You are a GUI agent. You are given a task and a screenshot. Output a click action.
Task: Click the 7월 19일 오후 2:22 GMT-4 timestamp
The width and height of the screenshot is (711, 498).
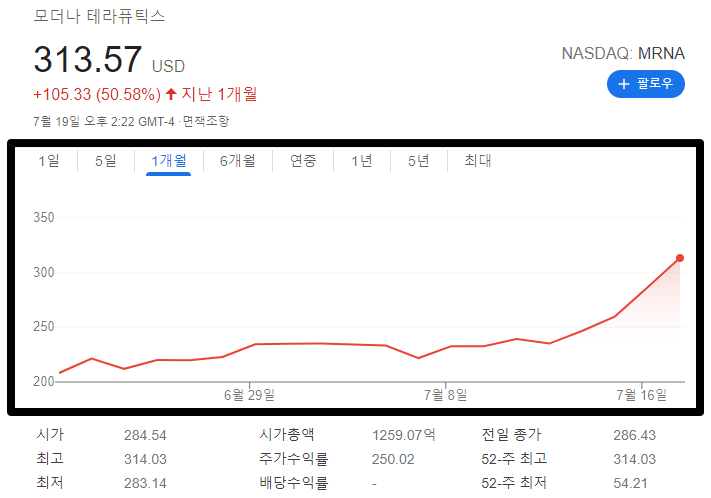[x=103, y=122]
